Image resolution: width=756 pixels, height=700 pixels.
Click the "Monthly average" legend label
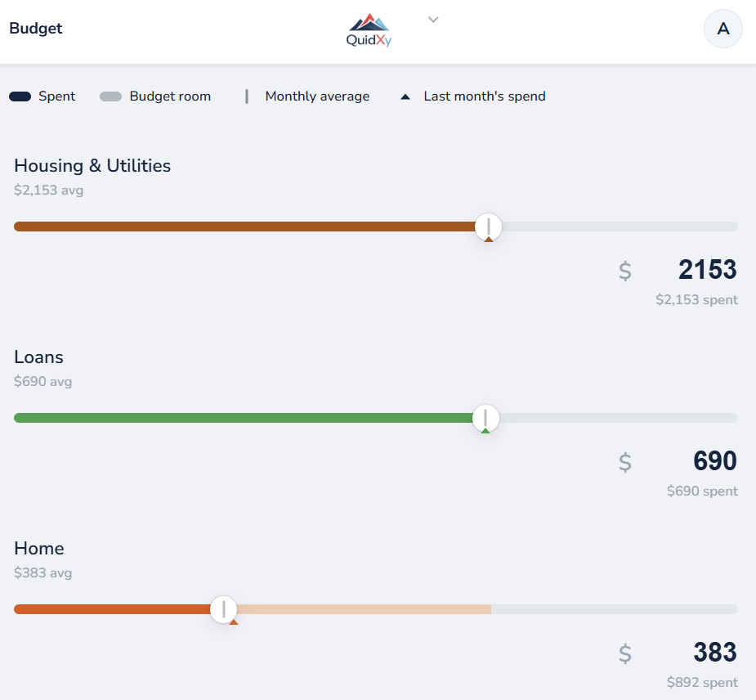[x=317, y=96]
